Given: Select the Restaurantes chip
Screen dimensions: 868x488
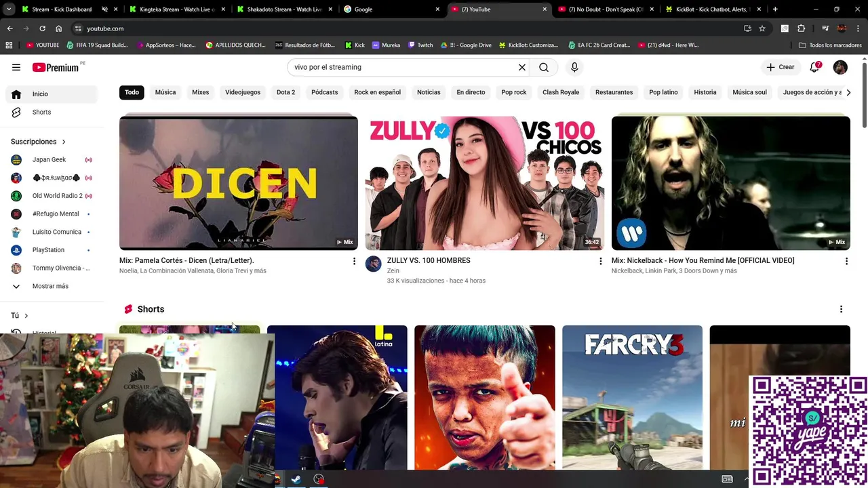Looking at the screenshot, I should coord(614,92).
